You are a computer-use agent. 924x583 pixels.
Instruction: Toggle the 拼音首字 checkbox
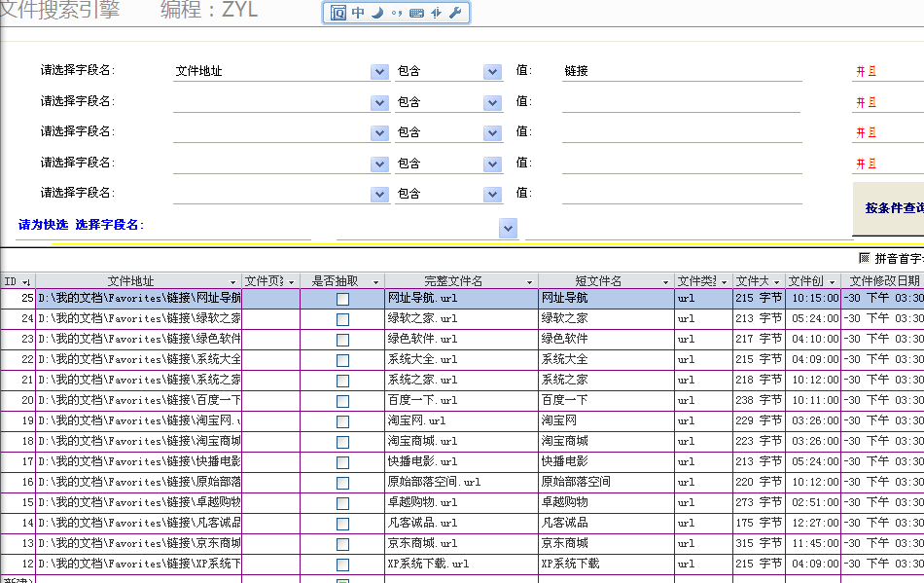click(864, 258)
